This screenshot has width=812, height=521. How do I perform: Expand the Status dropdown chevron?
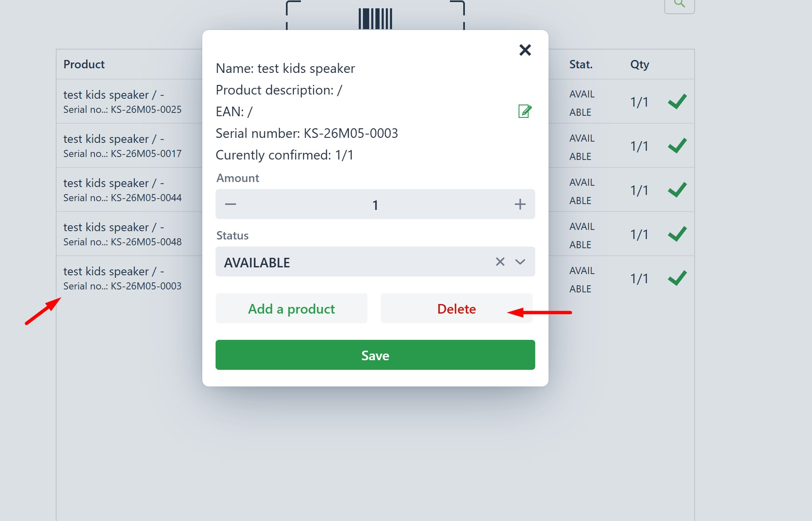point(520,262)
